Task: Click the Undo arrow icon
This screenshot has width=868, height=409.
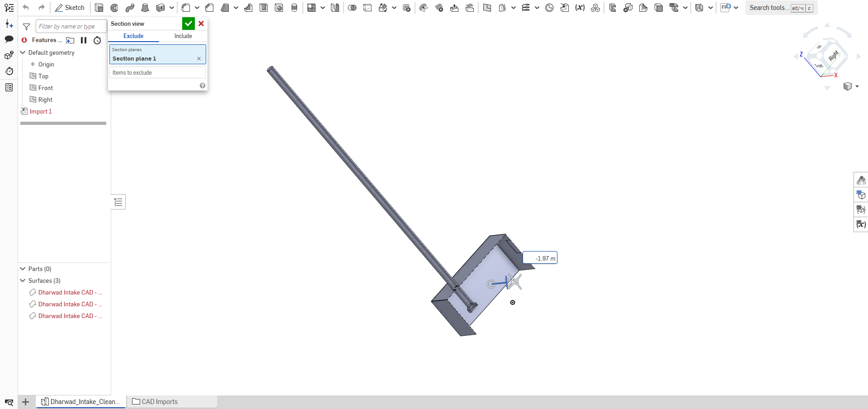Action: tap(26, 8)
